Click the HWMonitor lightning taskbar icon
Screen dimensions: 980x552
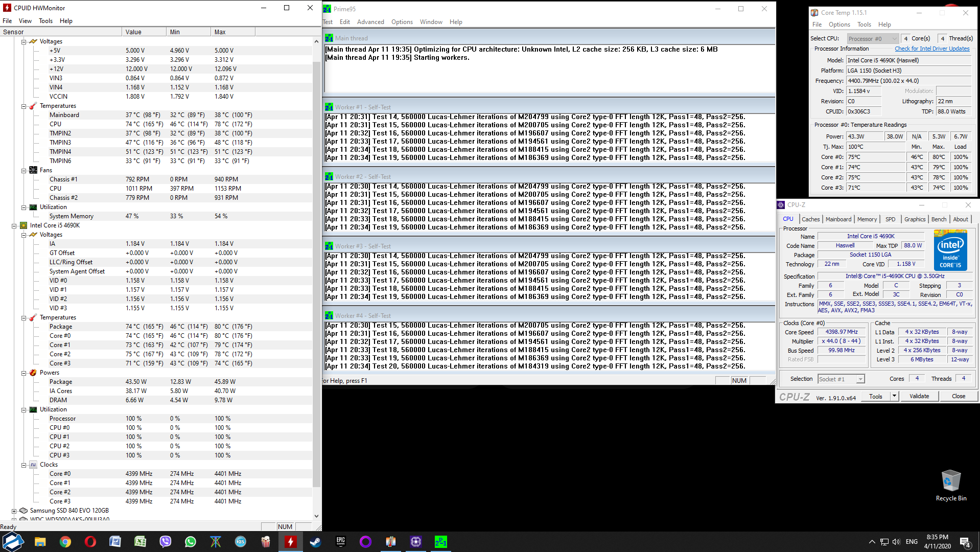(290, 542)
